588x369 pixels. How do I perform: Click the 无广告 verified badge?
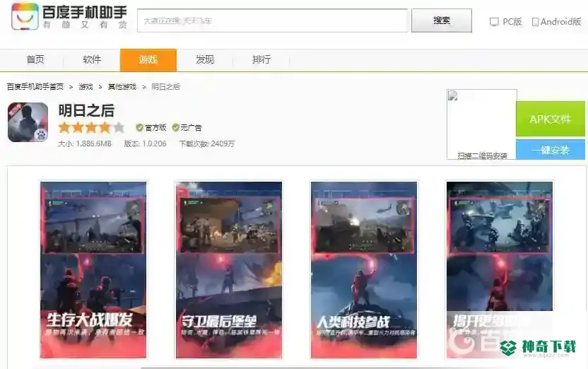click(x=187, y=127)
